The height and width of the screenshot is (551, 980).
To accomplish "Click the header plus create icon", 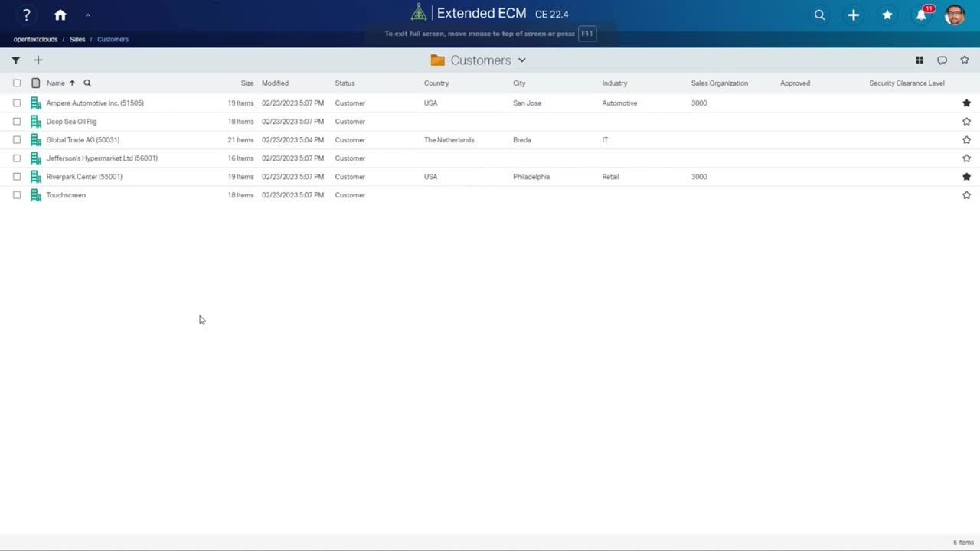I will (853, 15).
